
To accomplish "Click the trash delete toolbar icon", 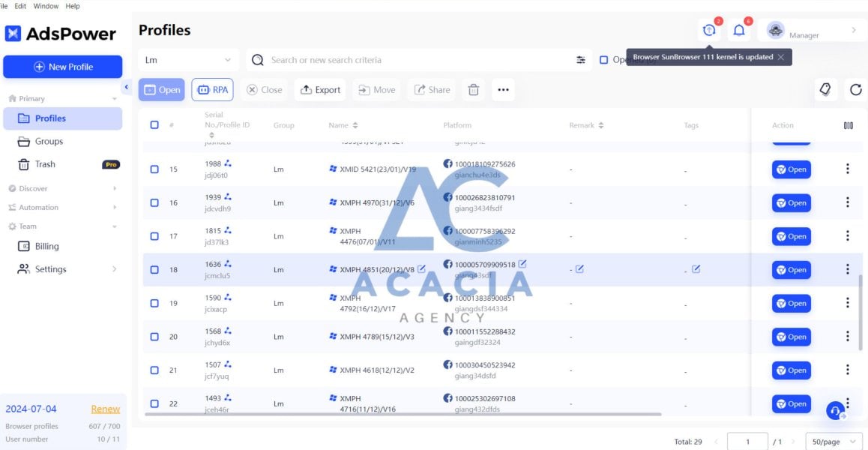I will coord(473,90).
